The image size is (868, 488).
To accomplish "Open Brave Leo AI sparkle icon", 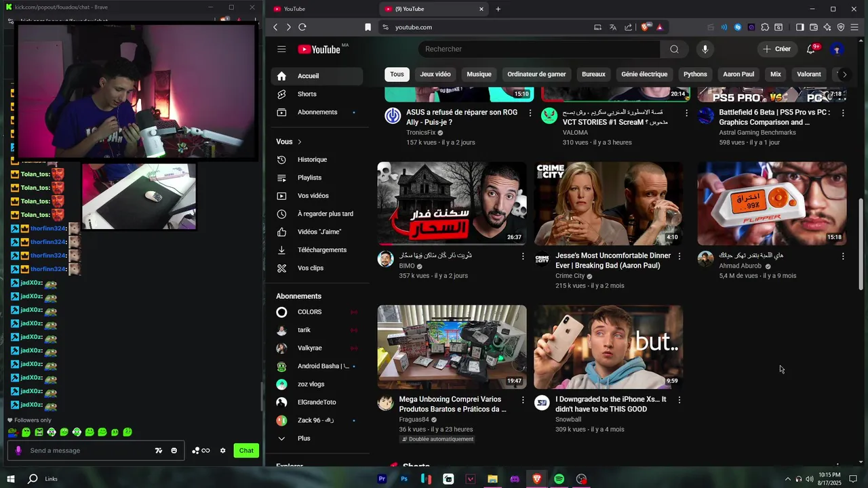I will pyautogui.click(x=827, y=27).
